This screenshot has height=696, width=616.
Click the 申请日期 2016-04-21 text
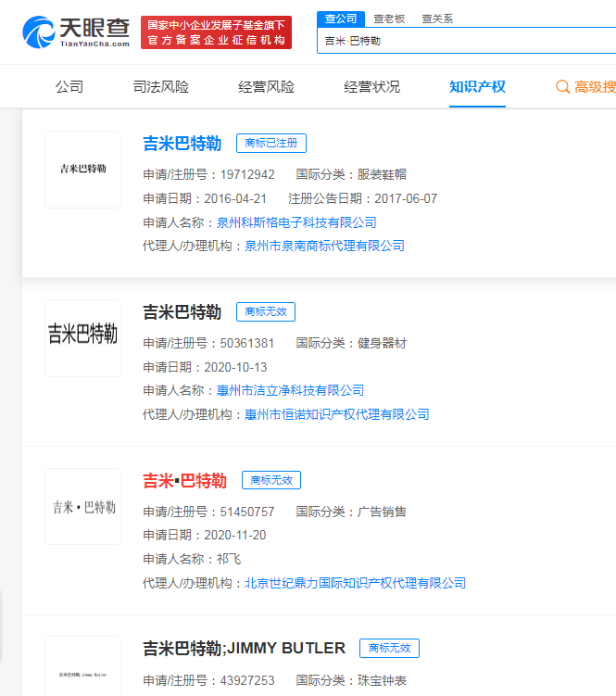point(205,198)
